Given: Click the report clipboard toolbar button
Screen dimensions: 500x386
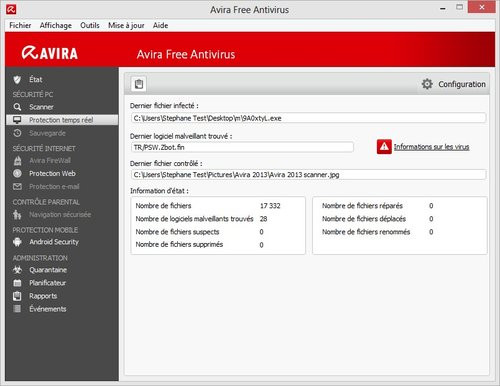Looking at the screenshot, I should (x=139, y=84).
